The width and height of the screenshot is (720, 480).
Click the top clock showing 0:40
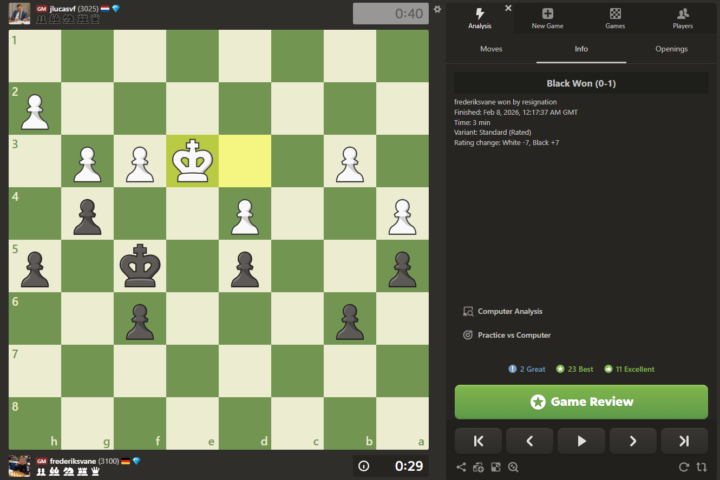tap(391, 13)
